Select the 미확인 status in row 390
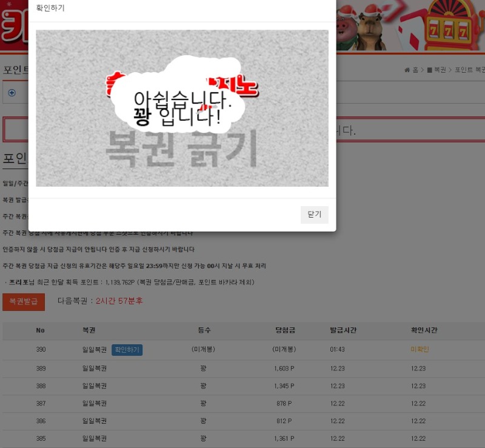 [420, 350]
